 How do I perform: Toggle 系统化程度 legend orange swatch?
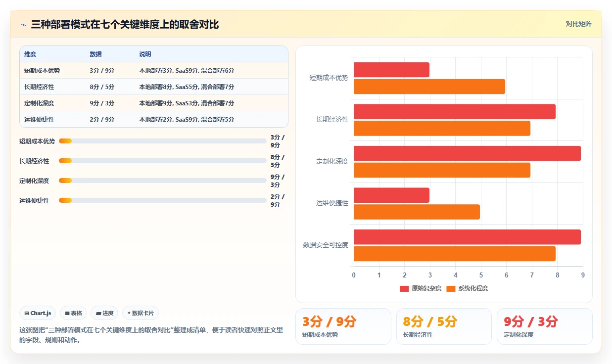click(451, 288)
